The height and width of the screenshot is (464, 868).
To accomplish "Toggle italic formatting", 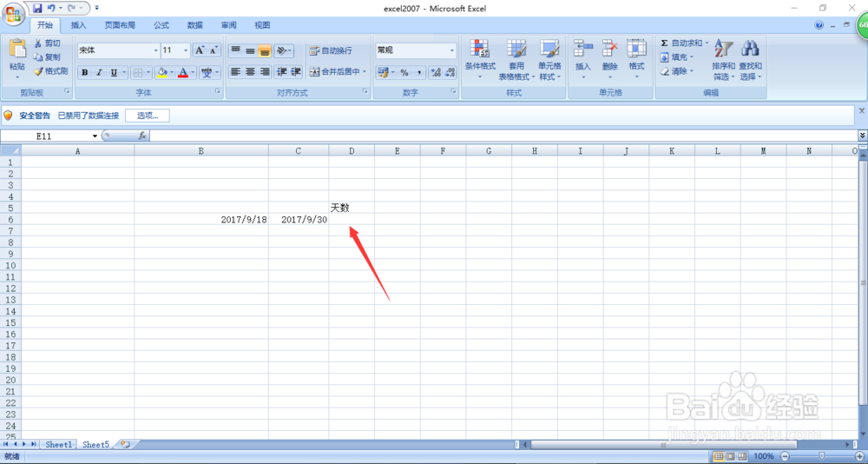I will point(100,73).
